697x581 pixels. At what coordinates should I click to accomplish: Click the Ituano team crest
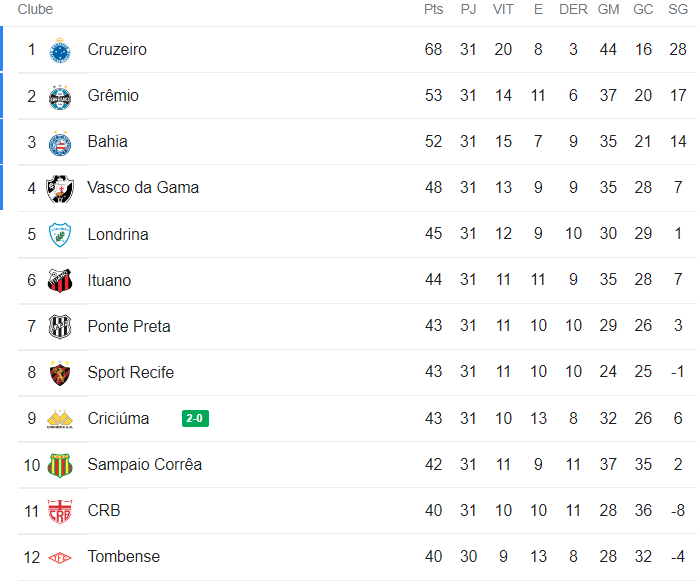click(x=60, y=280)
